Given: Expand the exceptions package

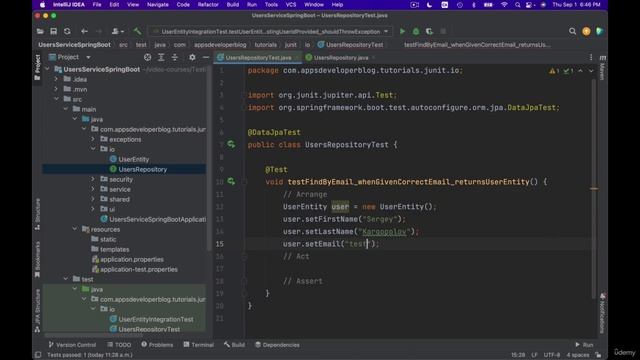Looking at the screenshot, I should pos(93,139).
